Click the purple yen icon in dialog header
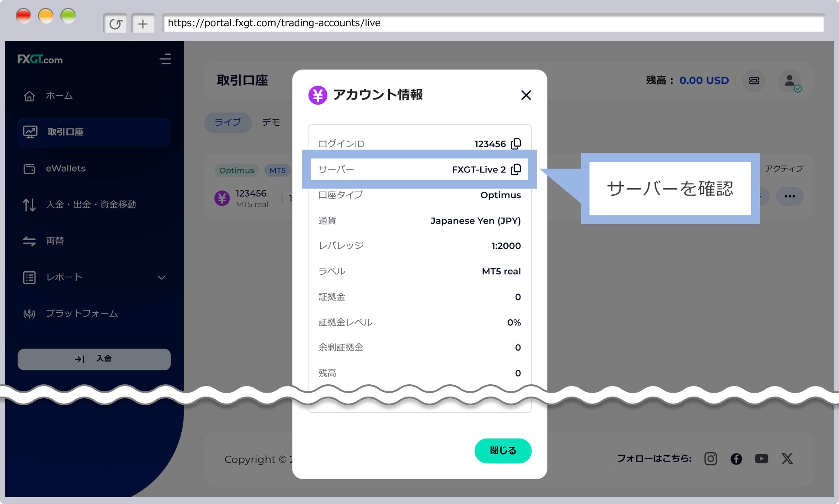The height and width of the screenshot is (504, 839). coord(318,95)
